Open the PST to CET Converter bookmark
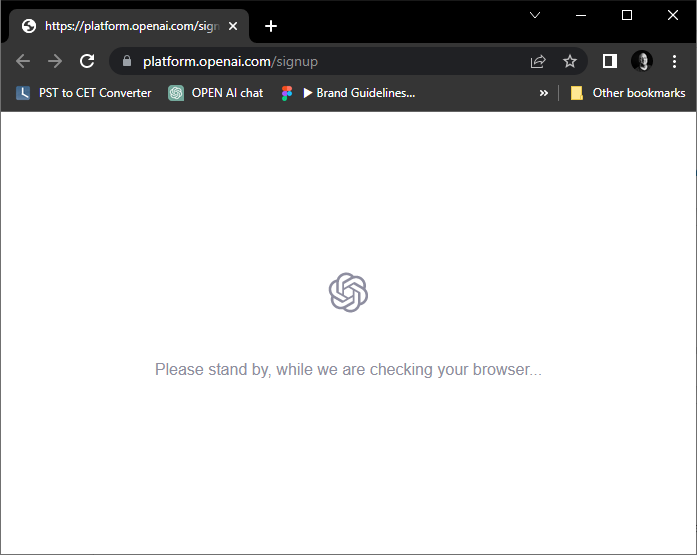Viewport: 697px width, 555px height. [84, 93]
